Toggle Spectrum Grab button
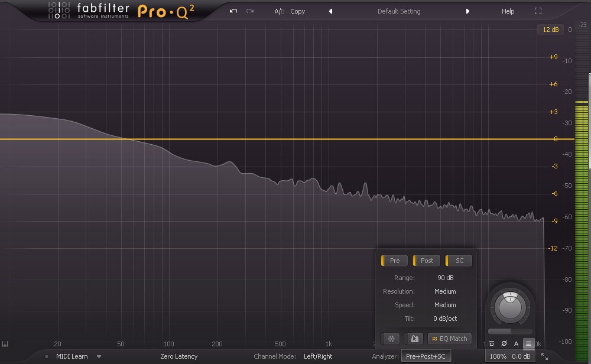Viewport: 591px width, 364px height. tap(414, 339)
